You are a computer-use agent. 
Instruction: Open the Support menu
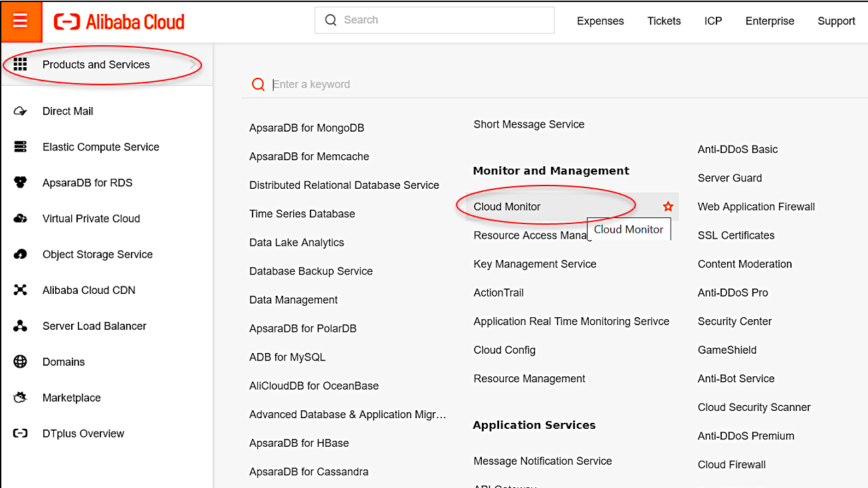tap(835, 21)
